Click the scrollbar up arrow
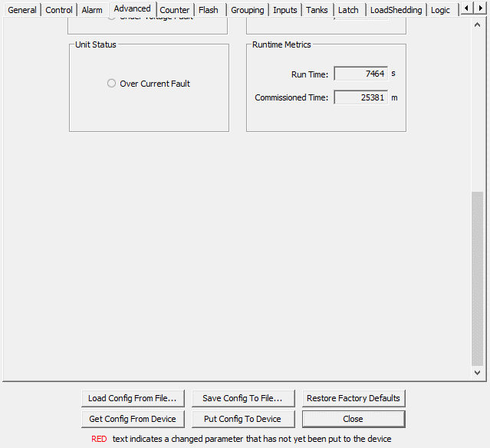 [x=478, y=25]
